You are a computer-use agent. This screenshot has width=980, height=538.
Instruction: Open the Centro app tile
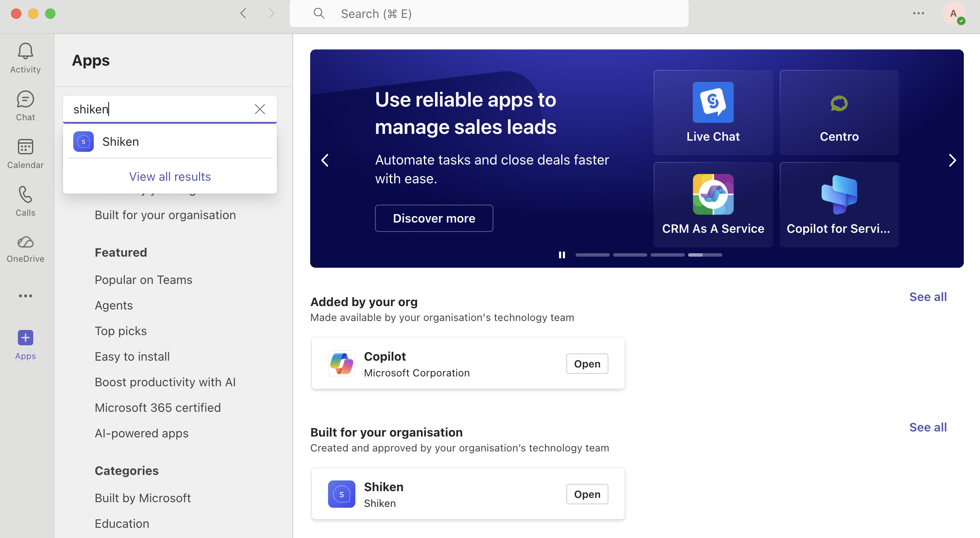839,113
